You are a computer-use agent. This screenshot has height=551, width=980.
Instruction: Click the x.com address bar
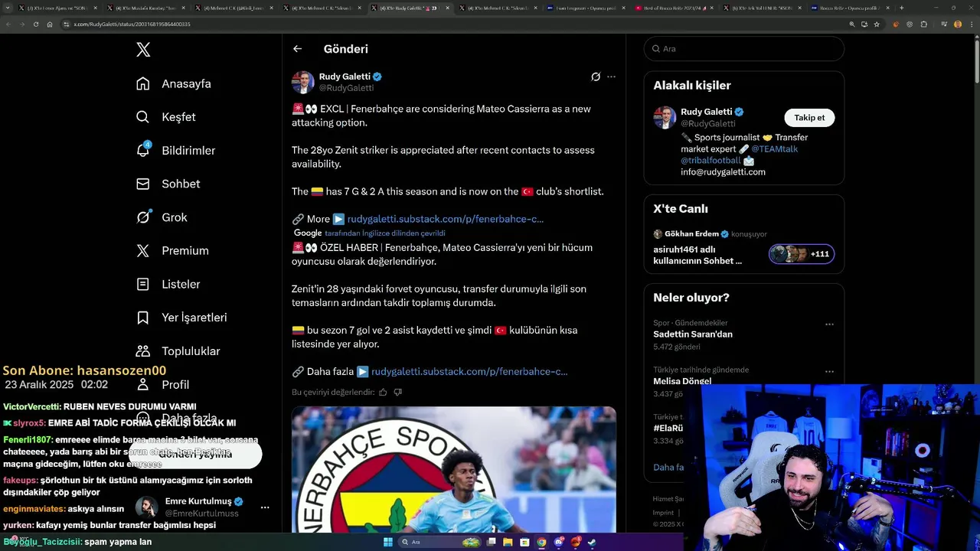pyautogui.click(x=452, y=24)
